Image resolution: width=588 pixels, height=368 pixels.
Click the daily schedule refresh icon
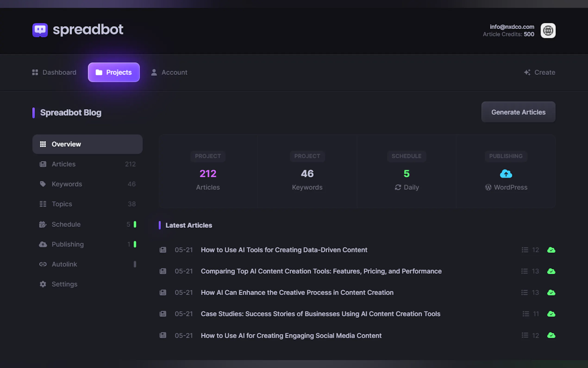398,187
